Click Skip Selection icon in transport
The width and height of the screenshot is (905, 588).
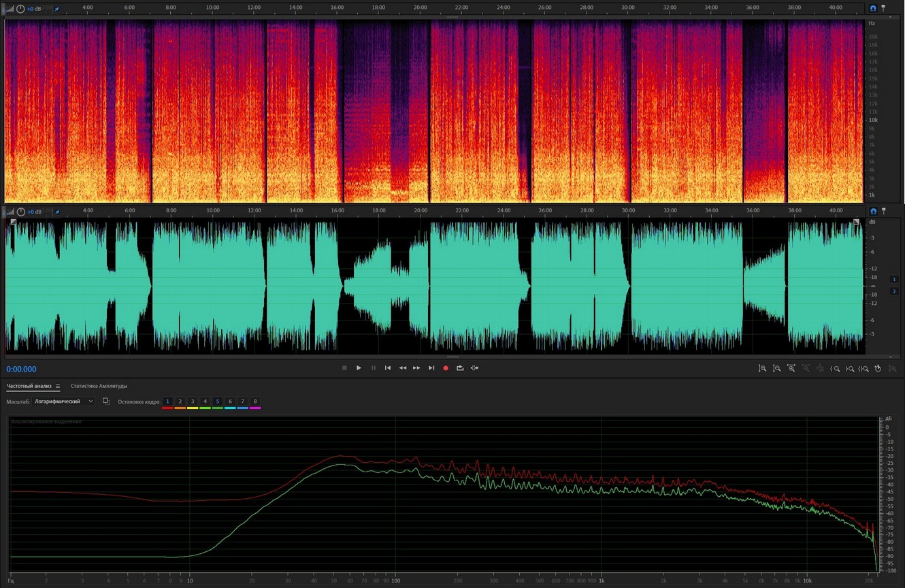click(474, 368)
